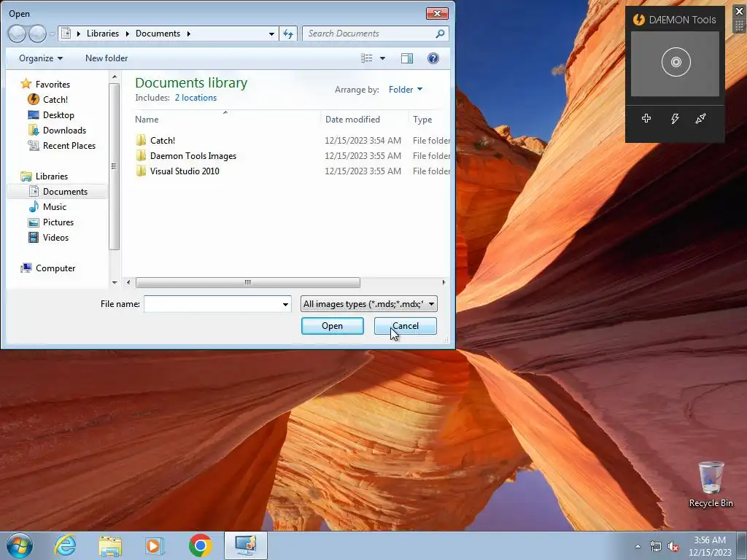Open the address bar history dropdown
Viewport: 747px width, 560px height.
pos(271,34)
